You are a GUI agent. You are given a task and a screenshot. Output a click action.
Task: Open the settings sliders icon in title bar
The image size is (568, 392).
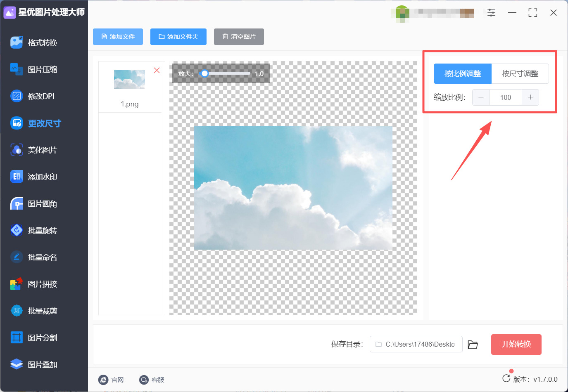(x=491, y=13)
